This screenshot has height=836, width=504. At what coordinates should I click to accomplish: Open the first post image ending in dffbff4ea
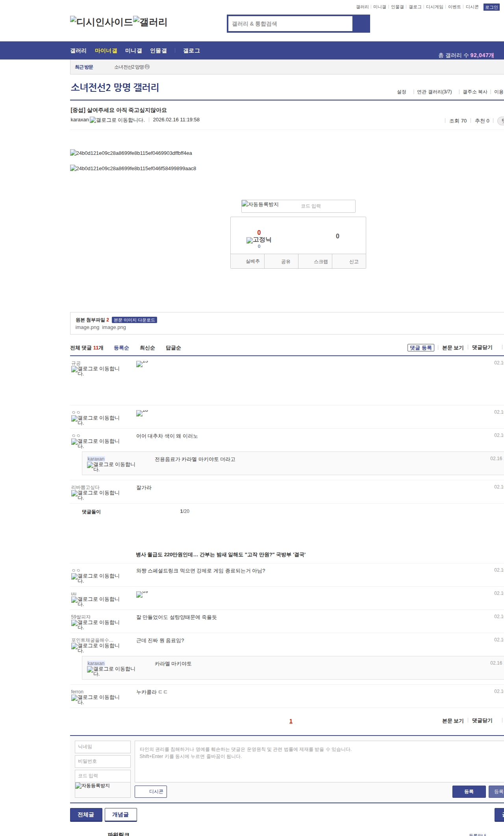(131, 153)
